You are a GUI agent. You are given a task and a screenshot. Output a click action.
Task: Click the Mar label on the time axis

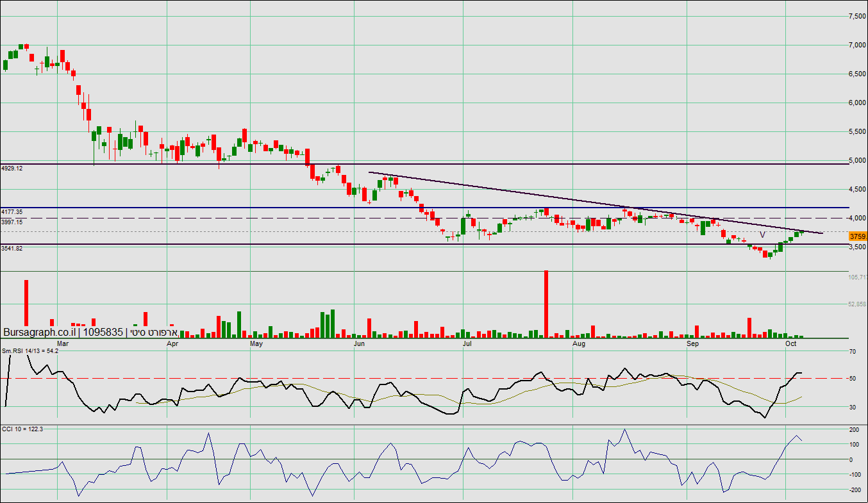click(63, 344)
